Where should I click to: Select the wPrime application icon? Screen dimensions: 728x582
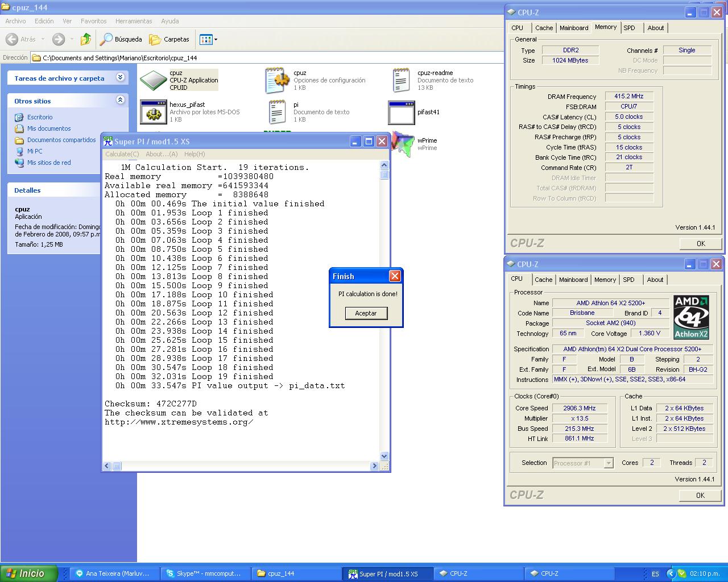(x=403, y=144)
